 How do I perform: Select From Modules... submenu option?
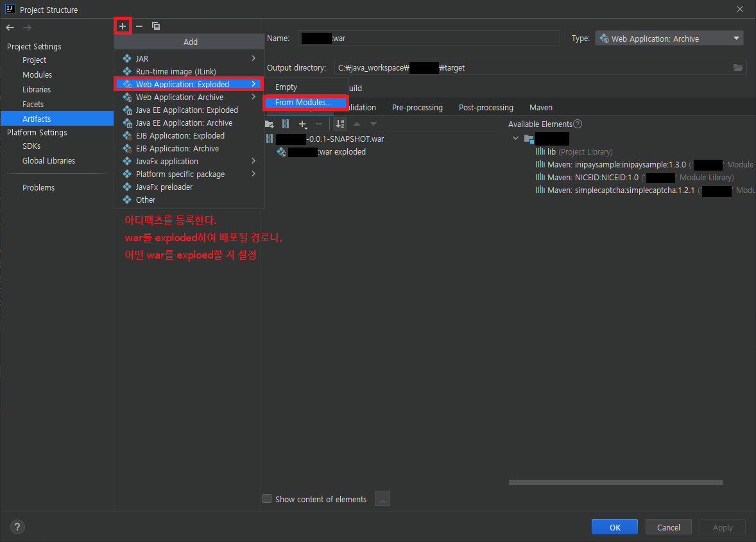click(305, 103)
